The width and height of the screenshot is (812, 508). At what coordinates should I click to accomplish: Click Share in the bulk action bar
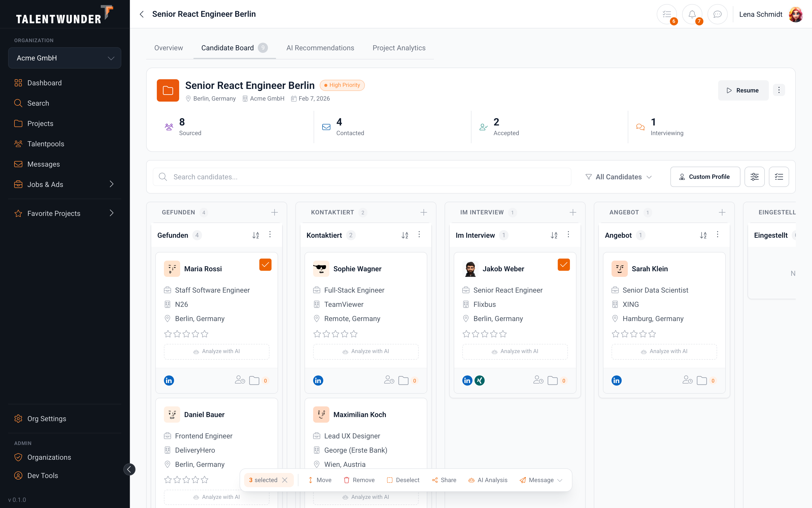[444, 480]
